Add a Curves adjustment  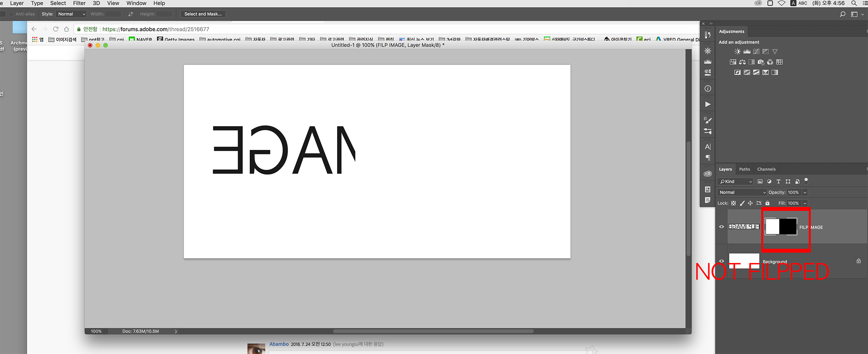pos(756,51)
